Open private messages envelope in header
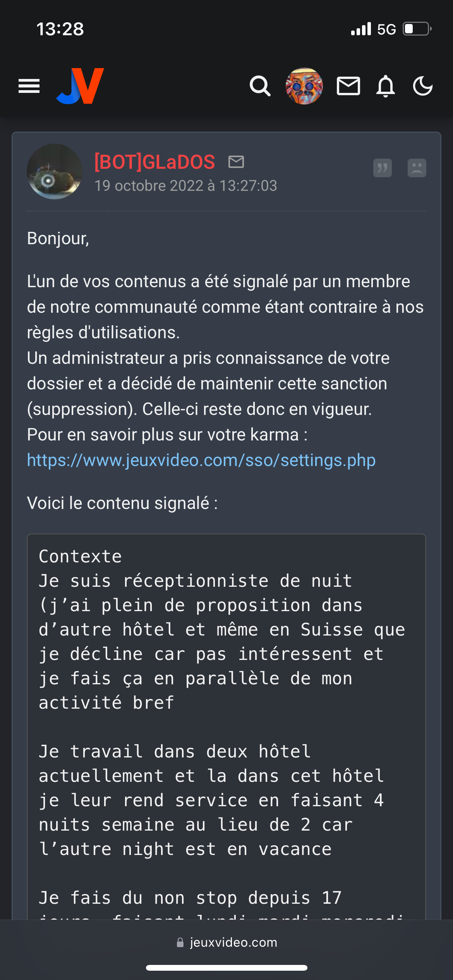The image size is (453, 980). 348,86
